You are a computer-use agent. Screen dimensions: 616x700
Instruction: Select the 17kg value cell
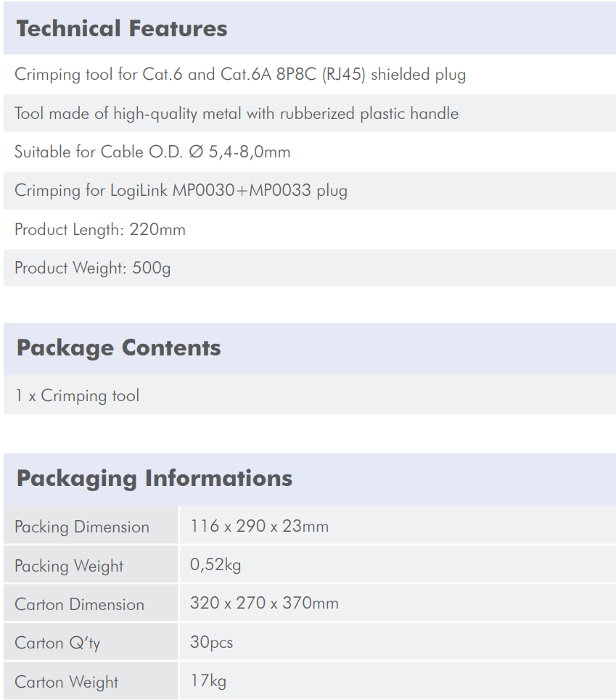coord(398,681)
